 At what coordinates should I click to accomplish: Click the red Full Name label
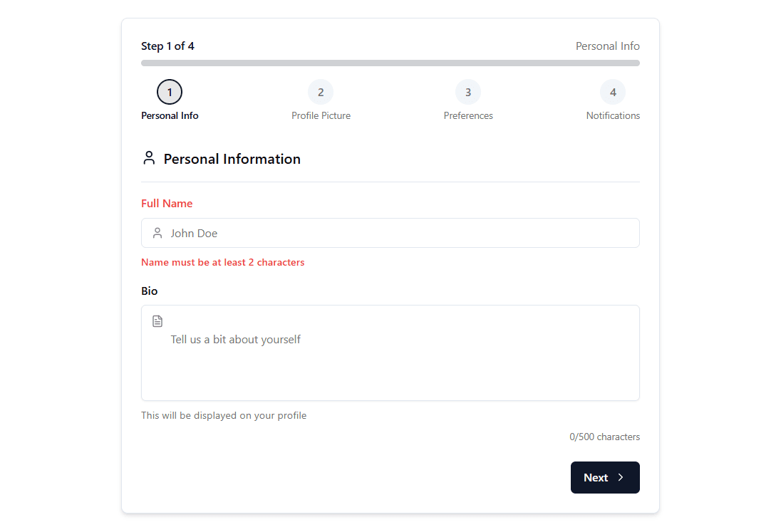[x=167, y=204]
